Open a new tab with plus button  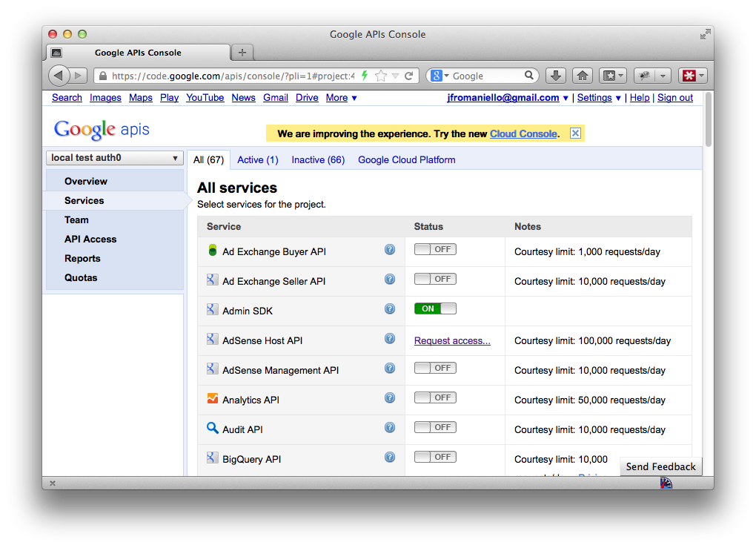[242, 52]
